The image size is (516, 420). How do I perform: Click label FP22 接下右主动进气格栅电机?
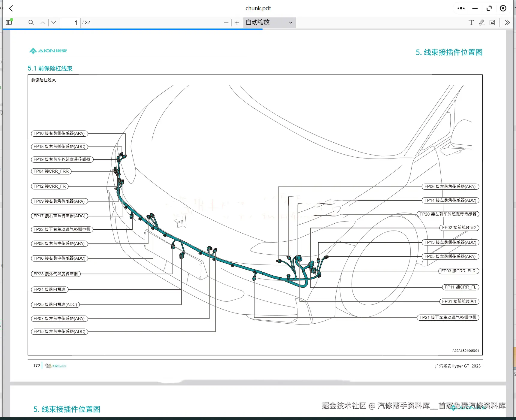click(62, 229)
